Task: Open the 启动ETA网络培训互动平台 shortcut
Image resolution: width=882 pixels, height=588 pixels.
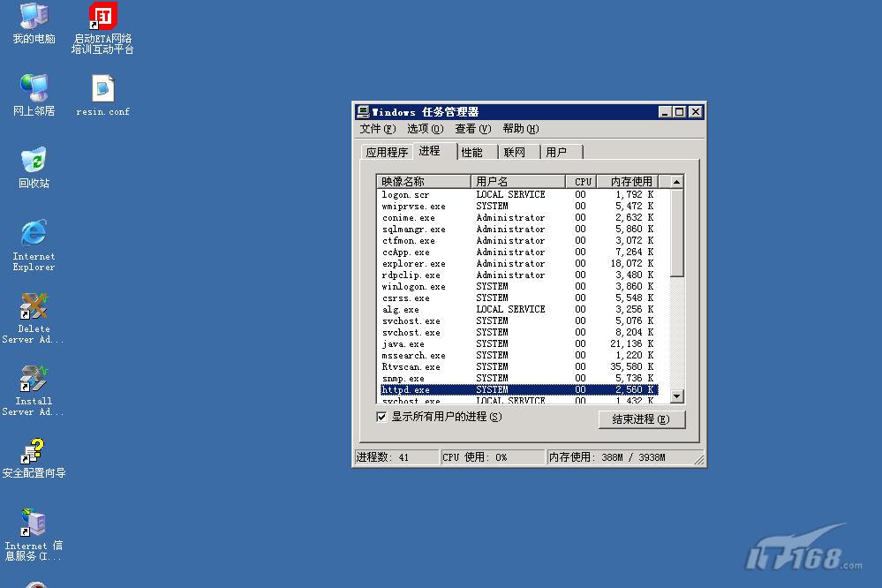Action: pyautogui.click(x=102, y=17)
